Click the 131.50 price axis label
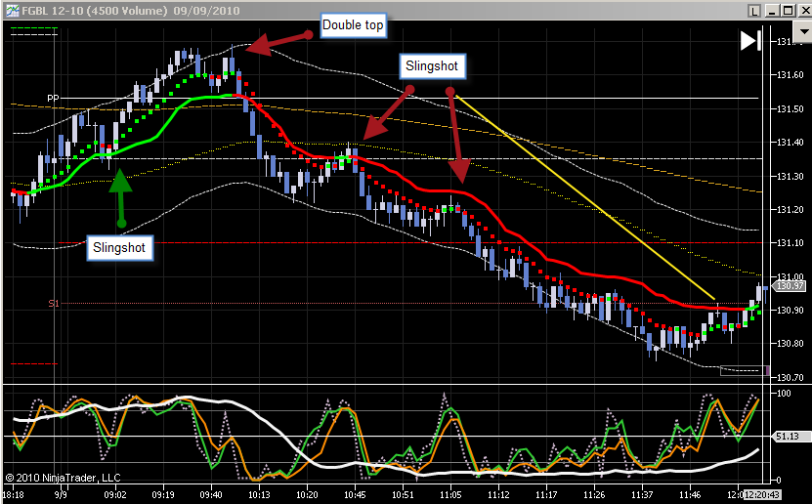This screenshot has height=504, width=812. click(791, 108)
